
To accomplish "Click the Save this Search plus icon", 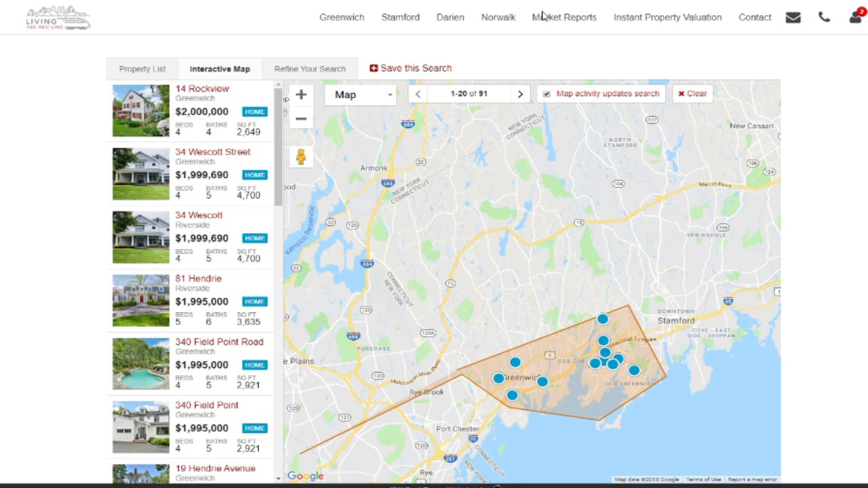I will [x=374, y=68].
